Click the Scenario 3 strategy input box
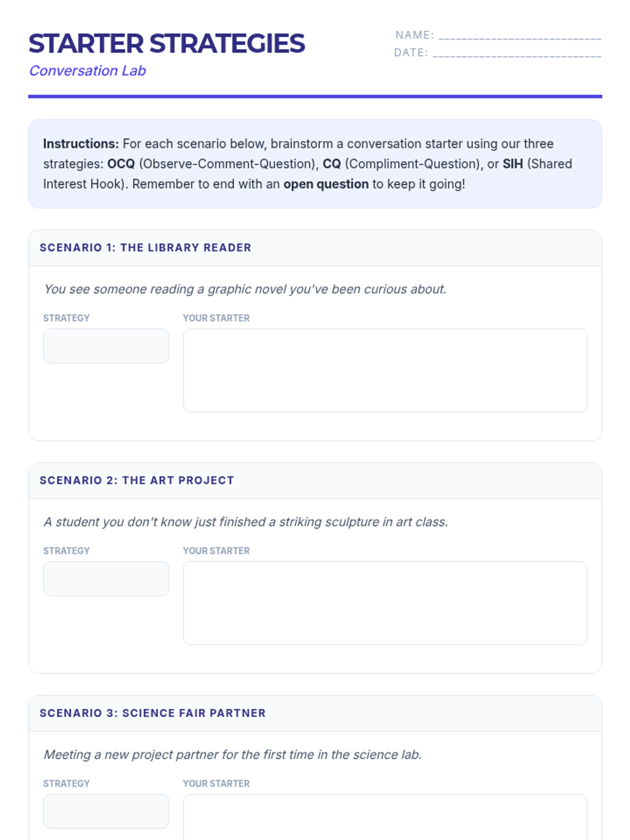 click(106, 811)
